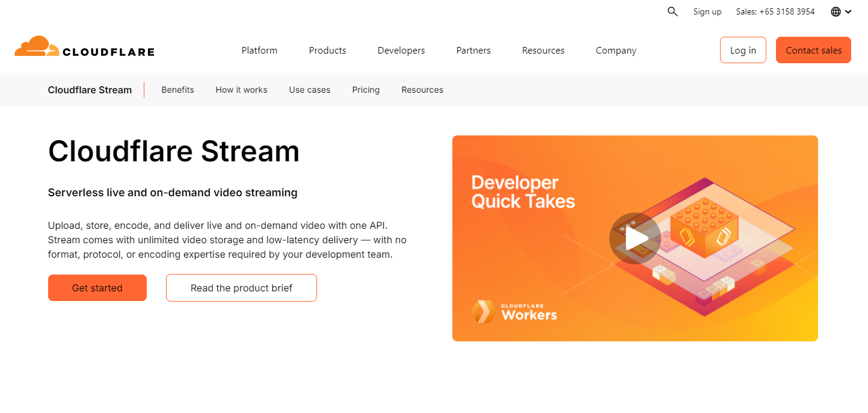Expand the language selector chevron
The height and width of the screenshot is (413, 868).
(849, 11)
